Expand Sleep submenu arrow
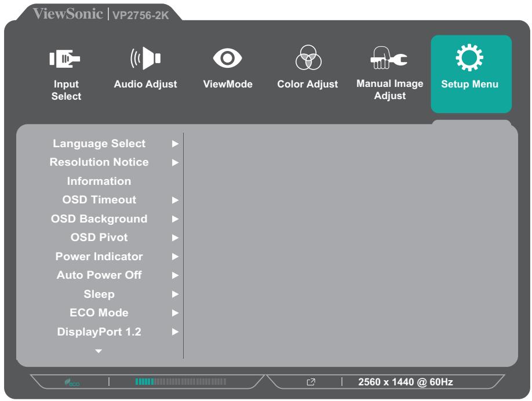Image resolution: width=532 pixels, height=401 pixels. (x=175, y=294)
